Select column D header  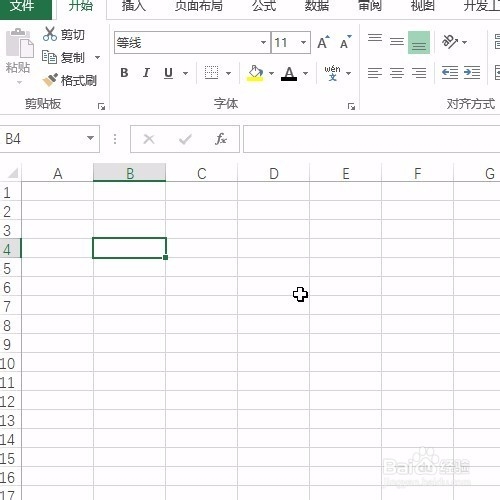point(274,173)
